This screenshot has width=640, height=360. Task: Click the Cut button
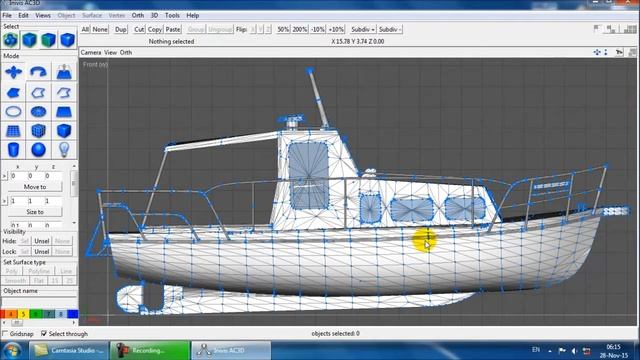point(139,29)
